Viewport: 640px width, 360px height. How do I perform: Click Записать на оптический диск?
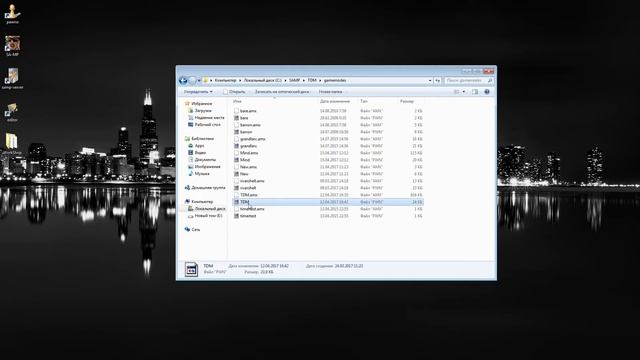point(282,92)
